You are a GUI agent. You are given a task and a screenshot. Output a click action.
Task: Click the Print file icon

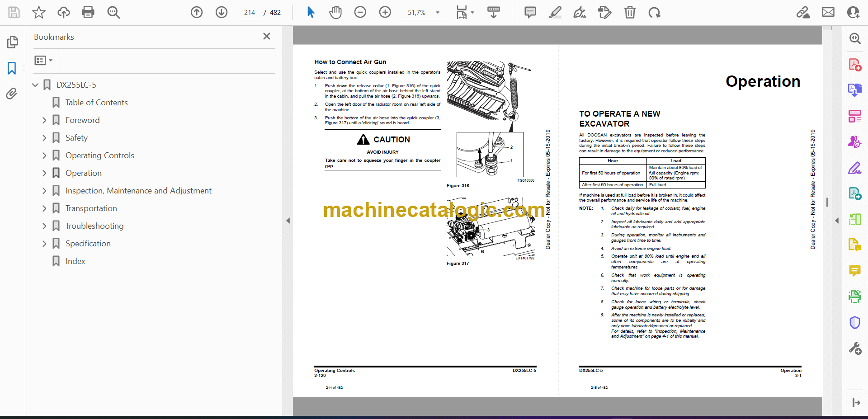[88, 12]
